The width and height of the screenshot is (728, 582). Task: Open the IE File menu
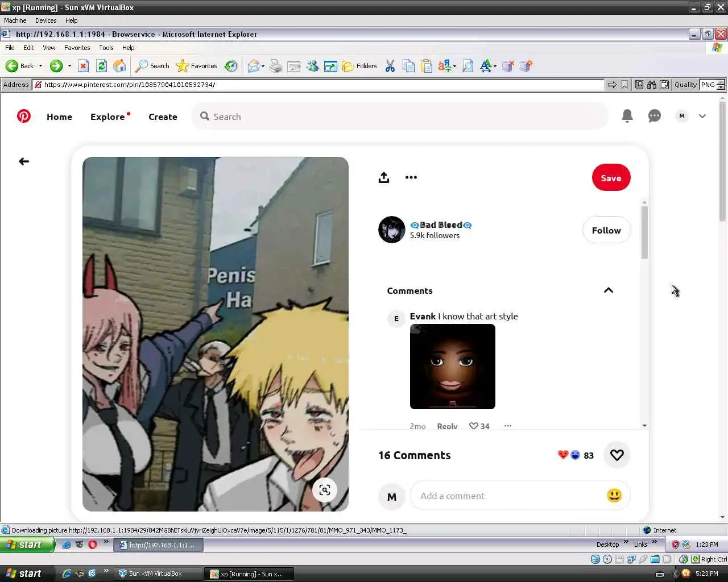click(10, 48)
